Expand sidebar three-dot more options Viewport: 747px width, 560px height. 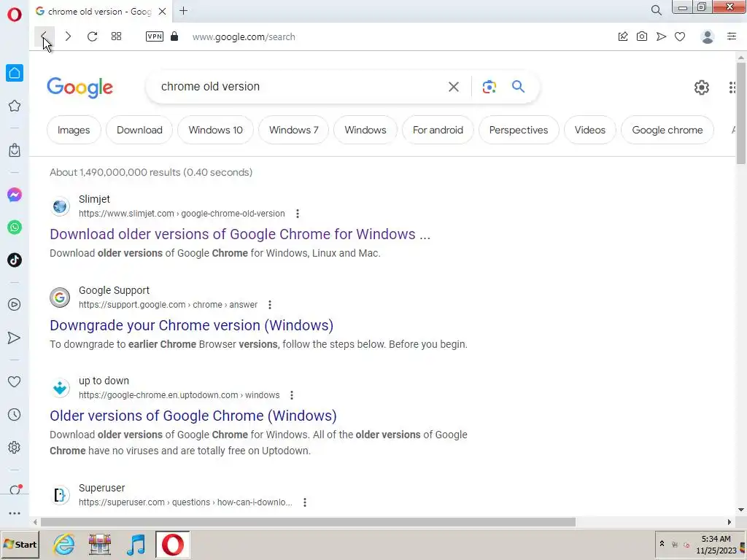click(15, 513)
